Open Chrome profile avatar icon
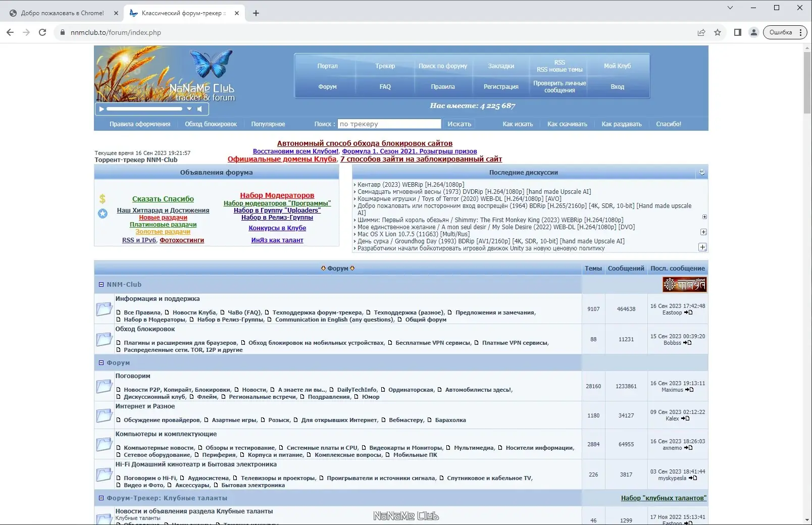 (x=754, y=32)
